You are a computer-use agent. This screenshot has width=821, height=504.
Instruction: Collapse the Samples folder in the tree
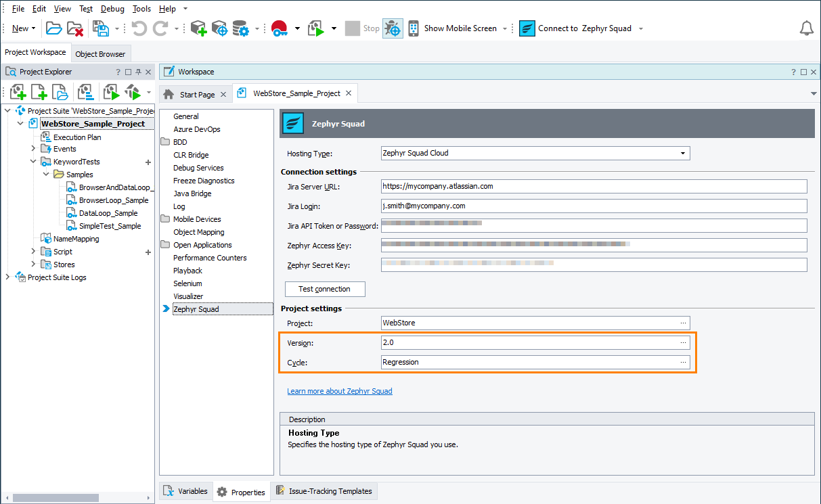45,174
